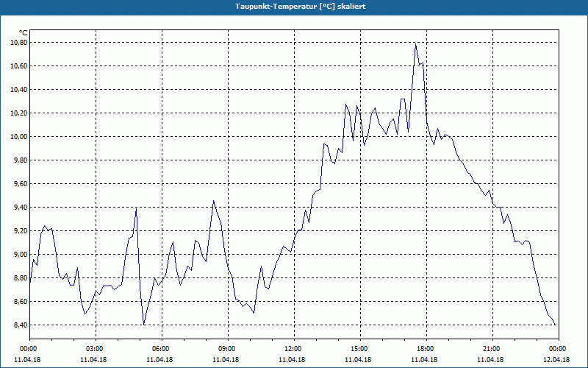Click the "°C" unit label above the y-axis
Viewport: 588px width, 368px height.
[24, 33]
